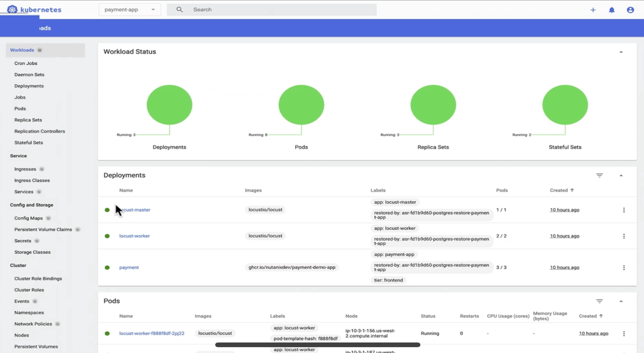Click the Kubernetes logo icon
The height and width of the screenshot is (353, 644).
tap(12, 9)
